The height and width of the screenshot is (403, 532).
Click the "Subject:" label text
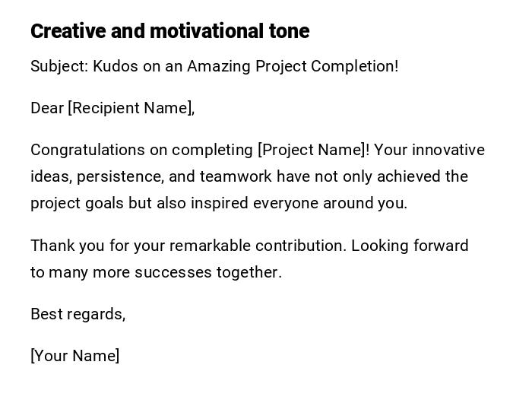click(59, 66)
